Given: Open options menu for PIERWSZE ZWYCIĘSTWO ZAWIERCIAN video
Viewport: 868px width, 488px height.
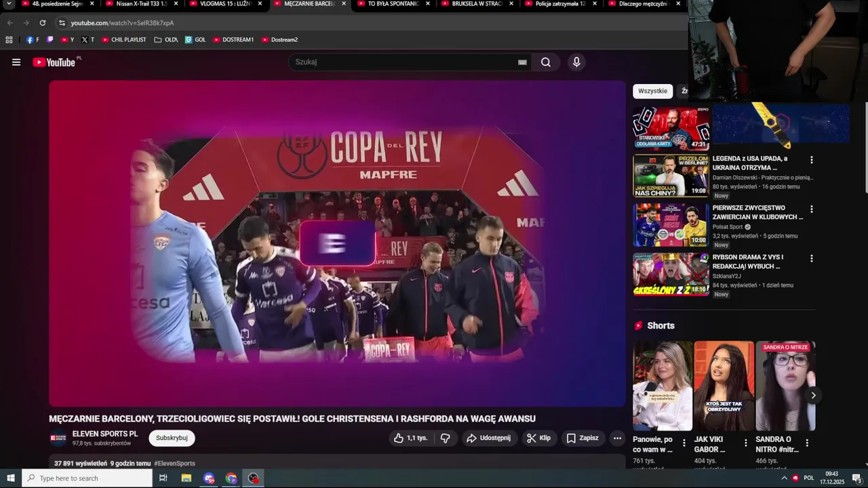Looking at the screenshot, I should (811, 209).
